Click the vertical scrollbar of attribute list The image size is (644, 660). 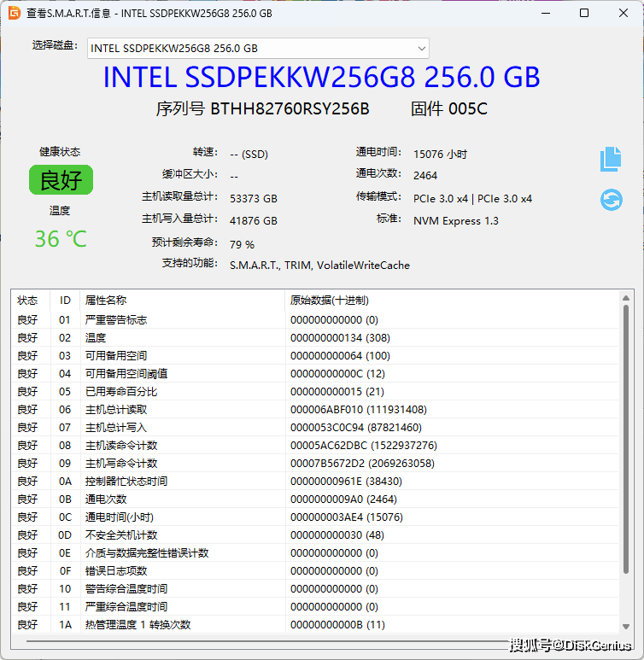pos(626,444)
